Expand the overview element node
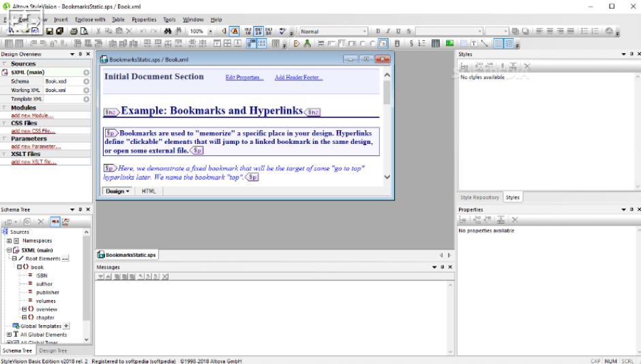641x364 pixels. [24, 309]
